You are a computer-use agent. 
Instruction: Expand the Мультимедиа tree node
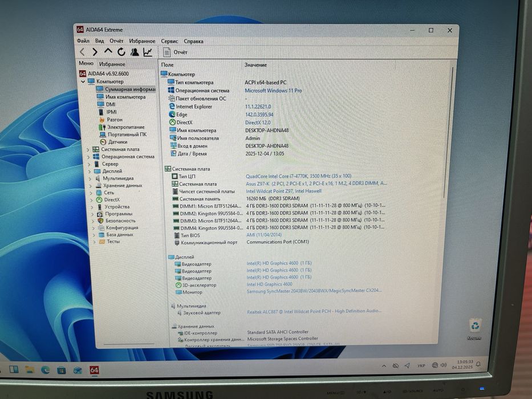(90, 179)
